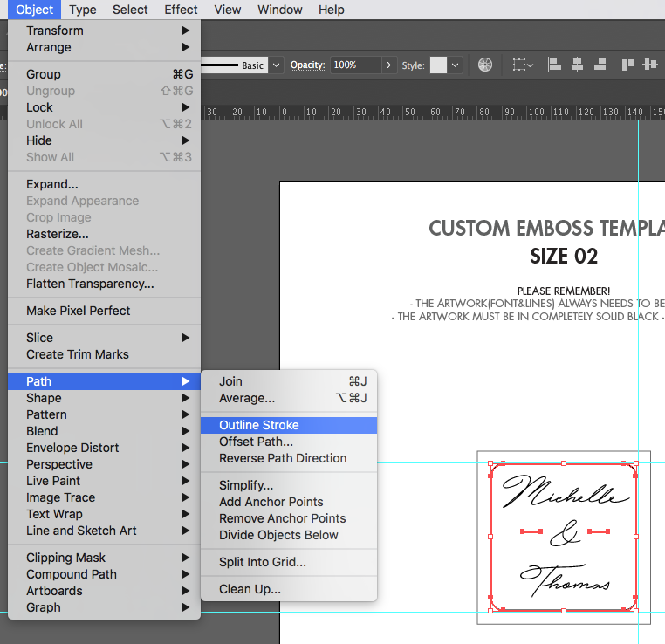Click the Opacity label link

[x=307, y=65]
